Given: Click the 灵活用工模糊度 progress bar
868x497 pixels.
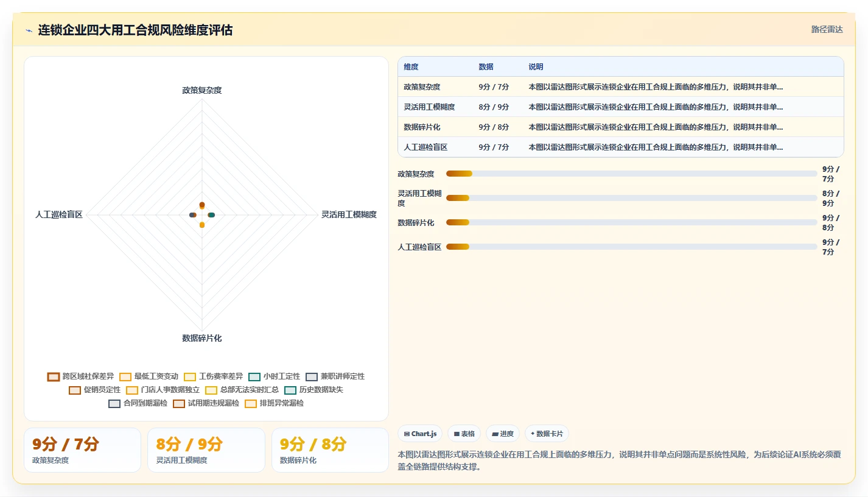Looking at the screenshot, I should click(x=631, y=198).
